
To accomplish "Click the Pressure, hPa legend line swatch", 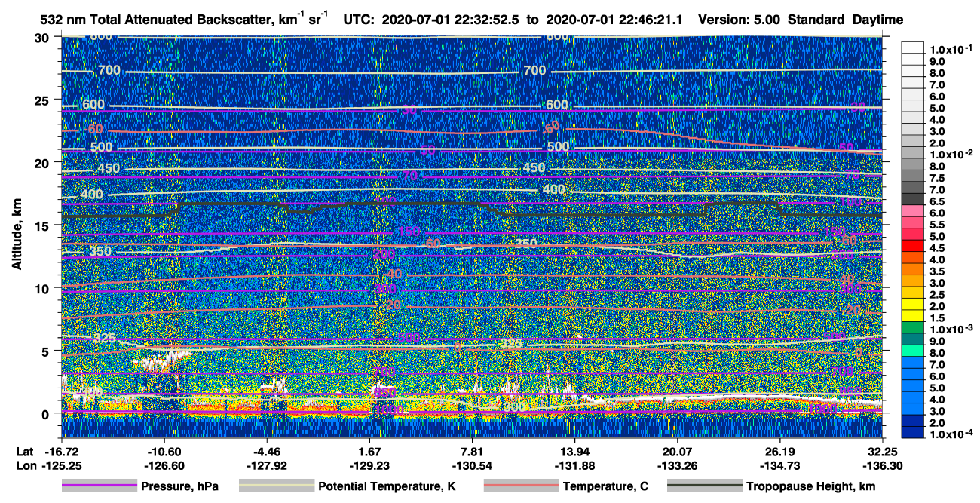I will click(100, 486).
